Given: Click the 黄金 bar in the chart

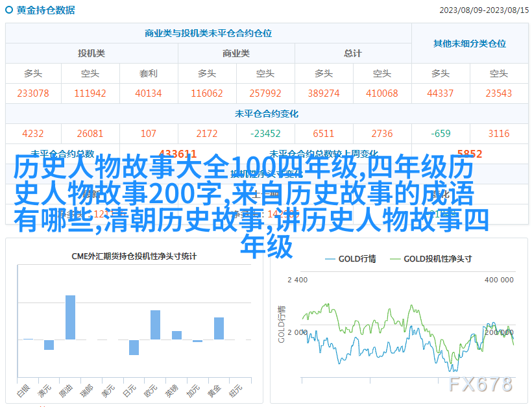Looking at the screenshot, I should (x=219, y=328).
